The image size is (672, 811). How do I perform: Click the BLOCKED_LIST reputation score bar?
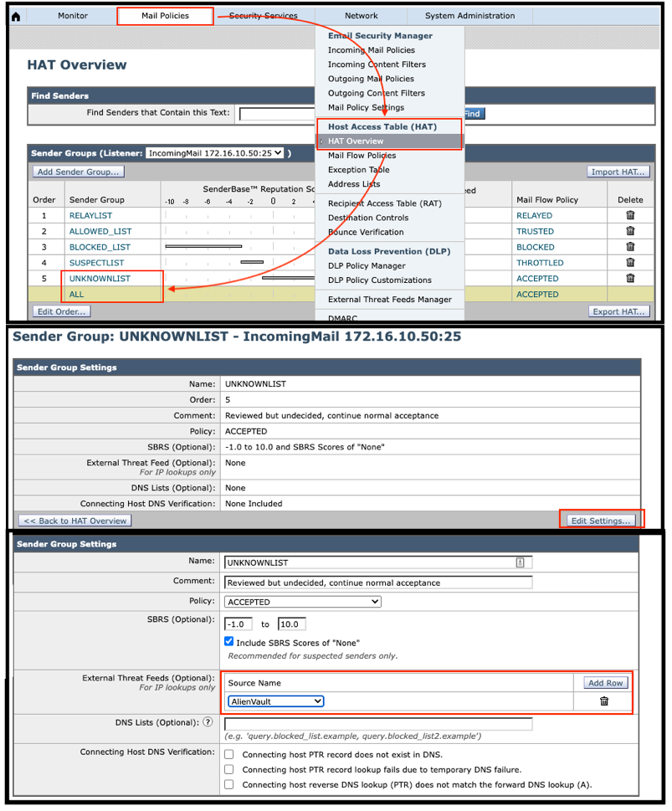(x=203, y=246)
